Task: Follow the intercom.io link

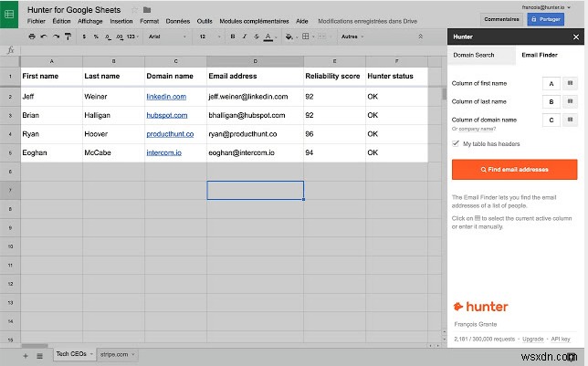Action: (x=163, y=153)
